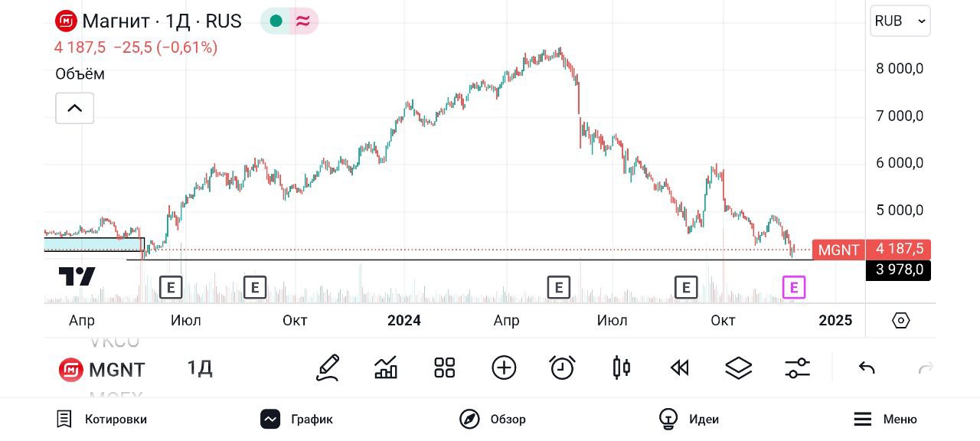The width and height of the screenshot is (980, 441).
Task: Select the drawing pencil tool
Action: [328, 368]
